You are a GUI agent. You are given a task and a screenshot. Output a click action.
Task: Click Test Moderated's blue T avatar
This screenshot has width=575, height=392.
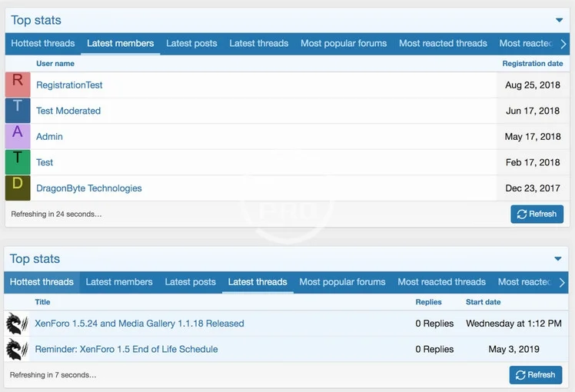[18, 110]
